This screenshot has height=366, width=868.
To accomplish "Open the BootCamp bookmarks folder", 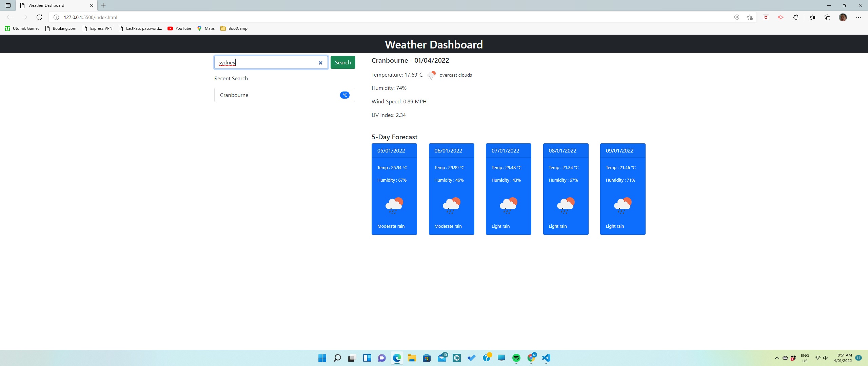I will [x=233, y=28].
